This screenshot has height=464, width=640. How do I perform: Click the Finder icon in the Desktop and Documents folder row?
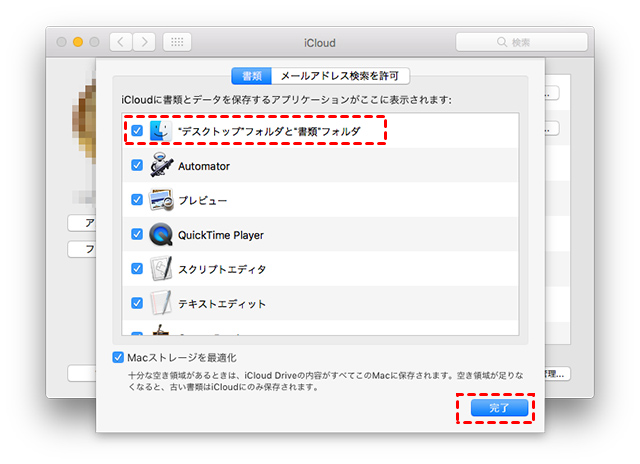(160, 131)
